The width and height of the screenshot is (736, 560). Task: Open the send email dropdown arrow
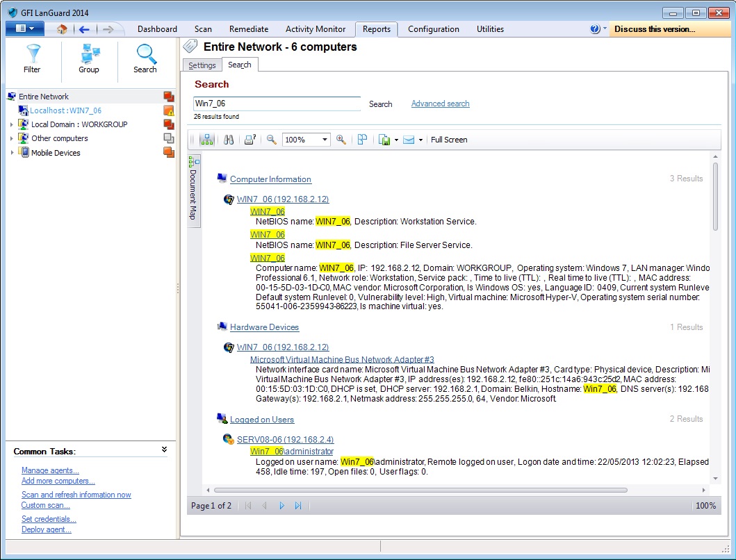pos(420,140)
